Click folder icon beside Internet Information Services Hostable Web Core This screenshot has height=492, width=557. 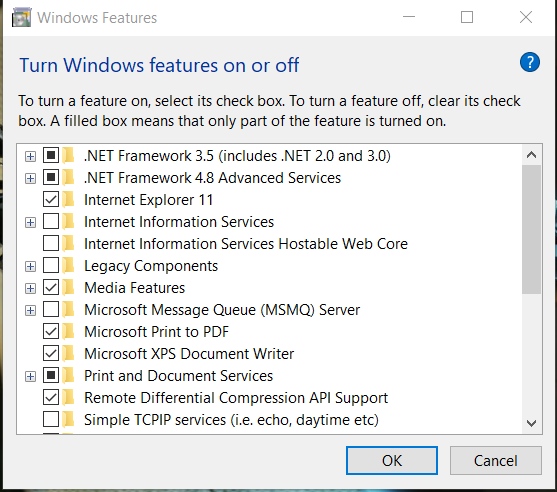pyautogui.click(x=68, y=243)
